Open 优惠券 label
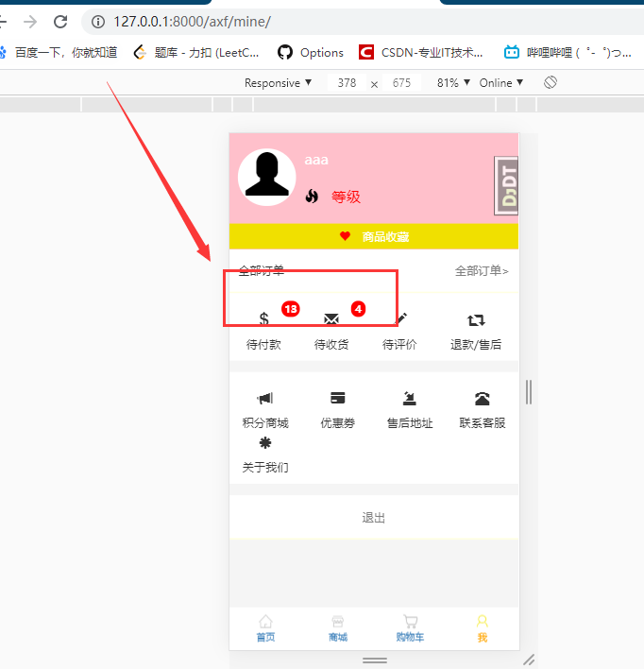This screenshot has width=644, height=669. (338, 422)
